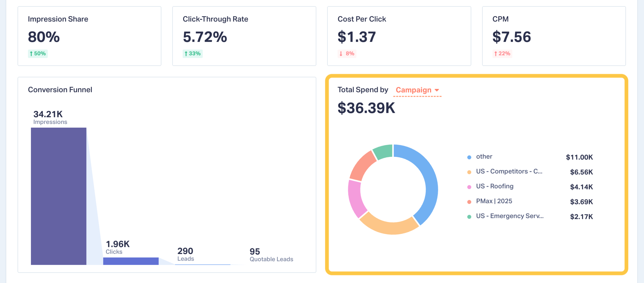Click the Clicks funnel bar

tap(131, 261)
